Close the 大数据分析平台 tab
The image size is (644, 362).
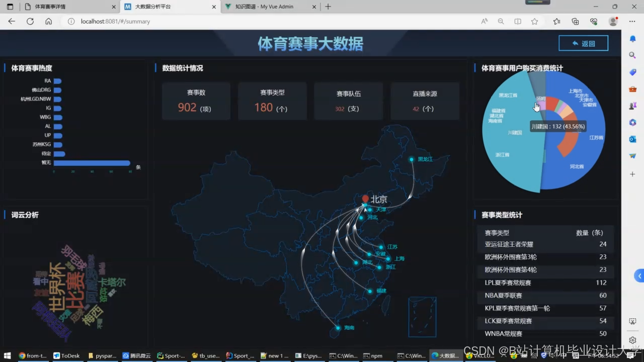pyautogui.click(x=214, y=7)
